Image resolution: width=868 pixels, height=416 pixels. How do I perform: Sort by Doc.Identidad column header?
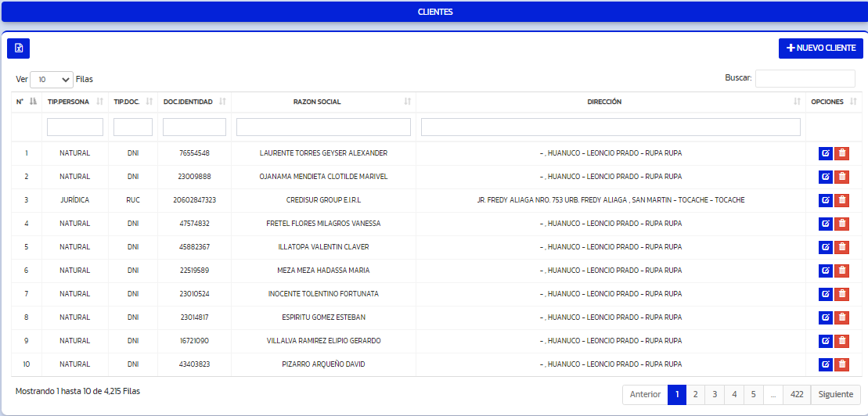(x=188, y=102)
